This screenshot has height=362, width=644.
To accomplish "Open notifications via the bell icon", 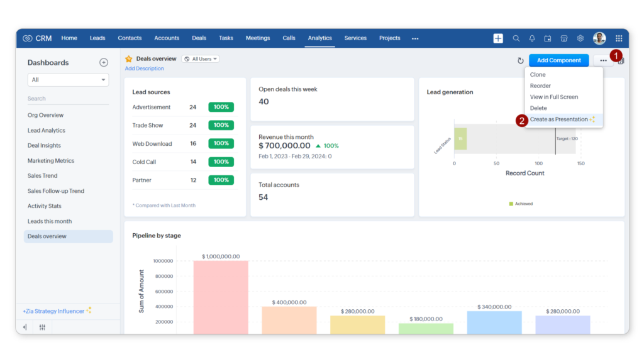I will pyautogui.click(x=531, y=38).
